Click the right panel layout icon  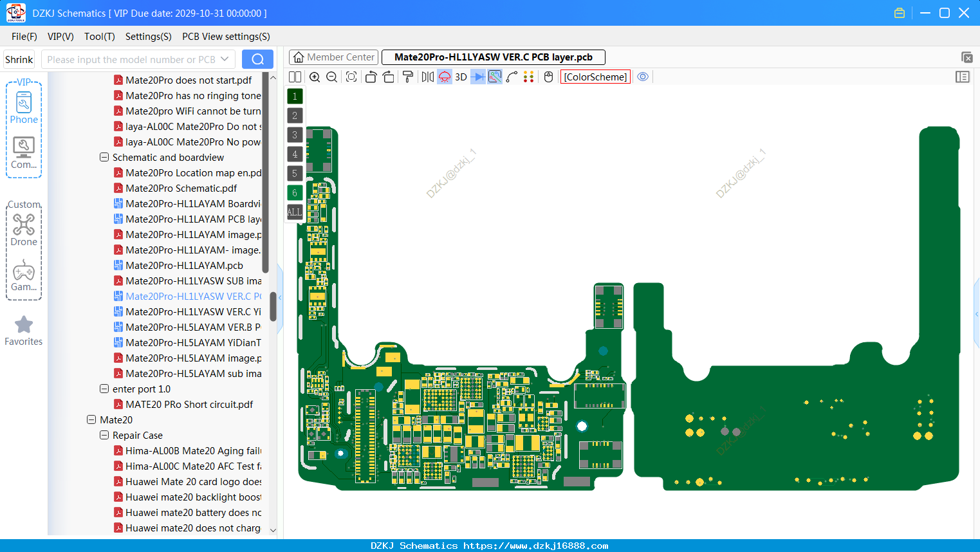[x=963, y=77]
